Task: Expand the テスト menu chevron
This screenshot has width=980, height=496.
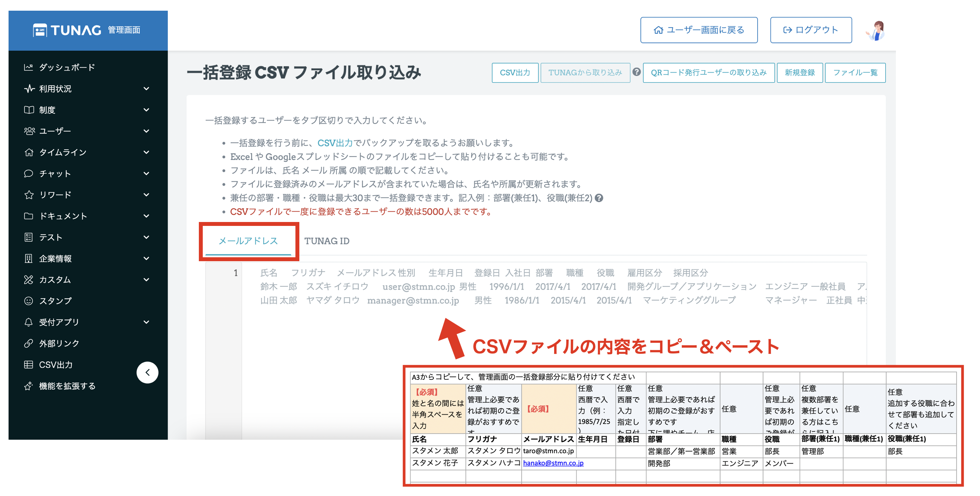Action: (x=146, y=237)
